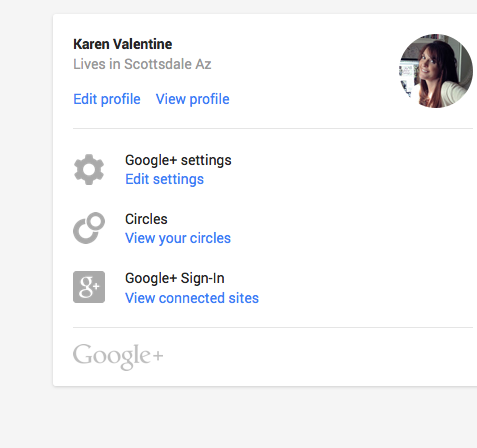Image resolution: width=477 pixels, height=448 pixels.
Task: Click the divider line below profile links
Action: coord(273,128)
